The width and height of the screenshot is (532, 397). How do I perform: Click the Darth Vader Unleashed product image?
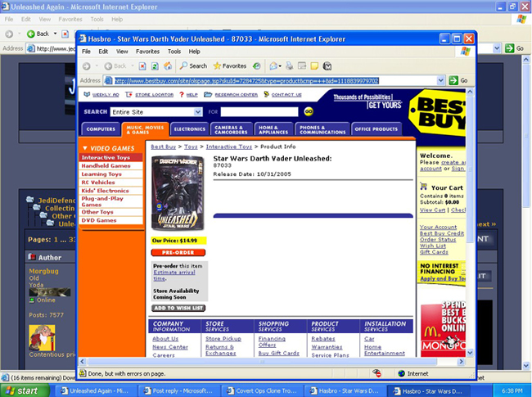[178, 193]
